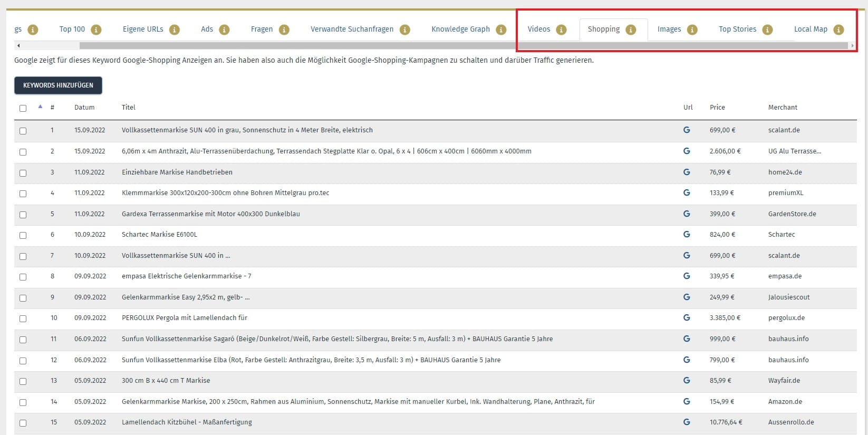Open Google link for UG Alu Terrasse row
The width and height of the screenshot is (868, 435).
coord(687,151)
